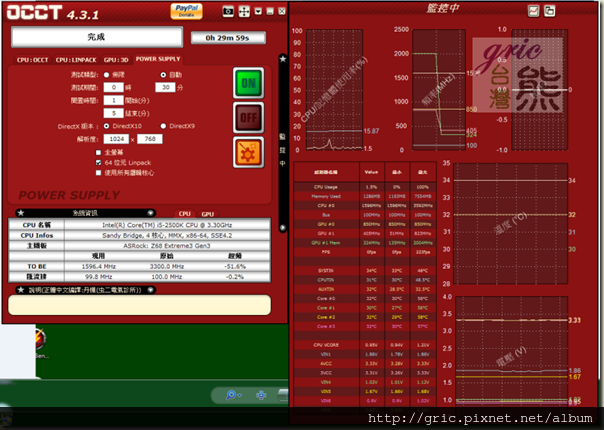Screen dimensions: 604x430
Task: Click the idle end field showing 5
Action: click(x=114, y=113)
